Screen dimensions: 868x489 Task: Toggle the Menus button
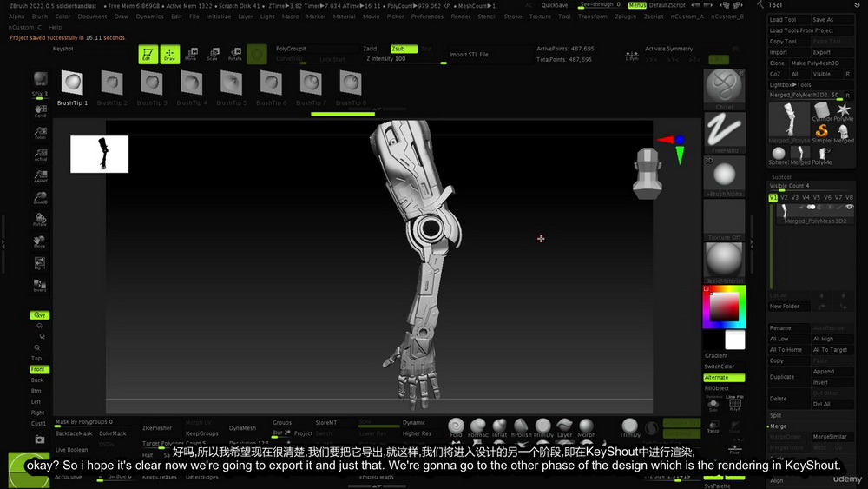[x=637, y=5]
